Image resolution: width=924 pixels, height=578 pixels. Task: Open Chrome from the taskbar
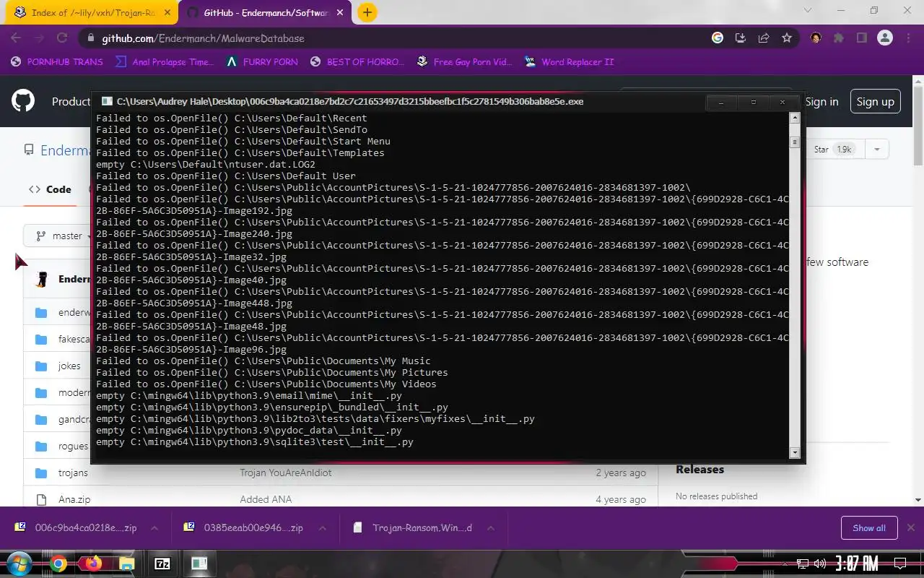point(58,564)
